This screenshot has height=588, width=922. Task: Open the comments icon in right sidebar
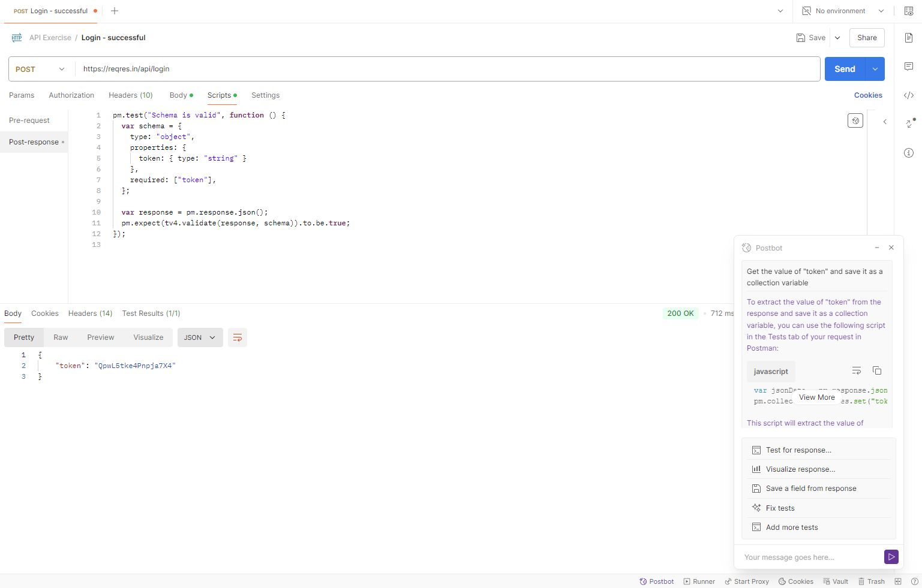tap(909, 67)
